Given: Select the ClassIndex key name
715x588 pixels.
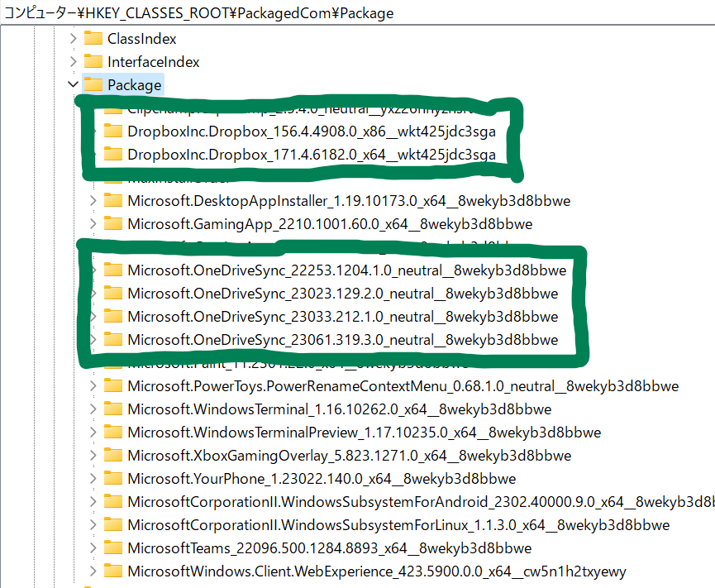Looking at the screenshot, I should 142,39.
